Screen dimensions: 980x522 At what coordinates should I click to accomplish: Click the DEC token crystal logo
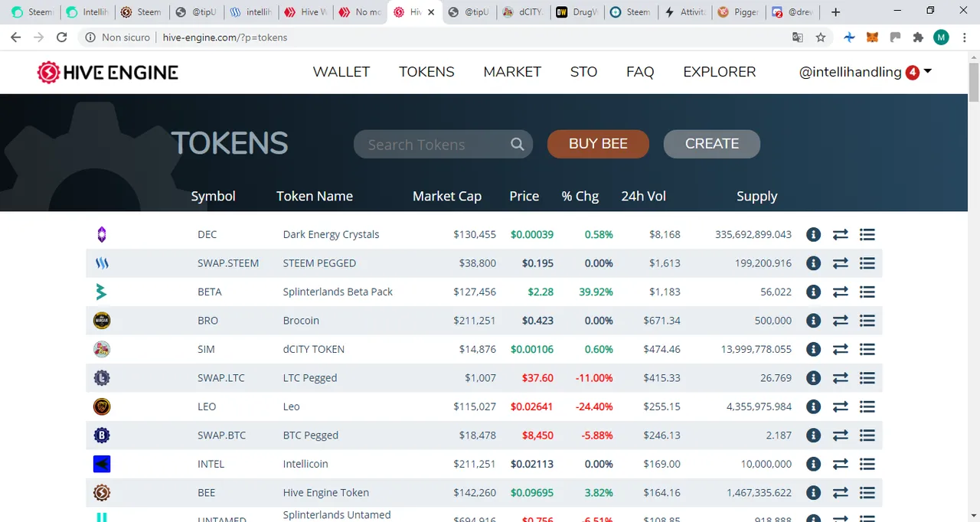(102, 235)
